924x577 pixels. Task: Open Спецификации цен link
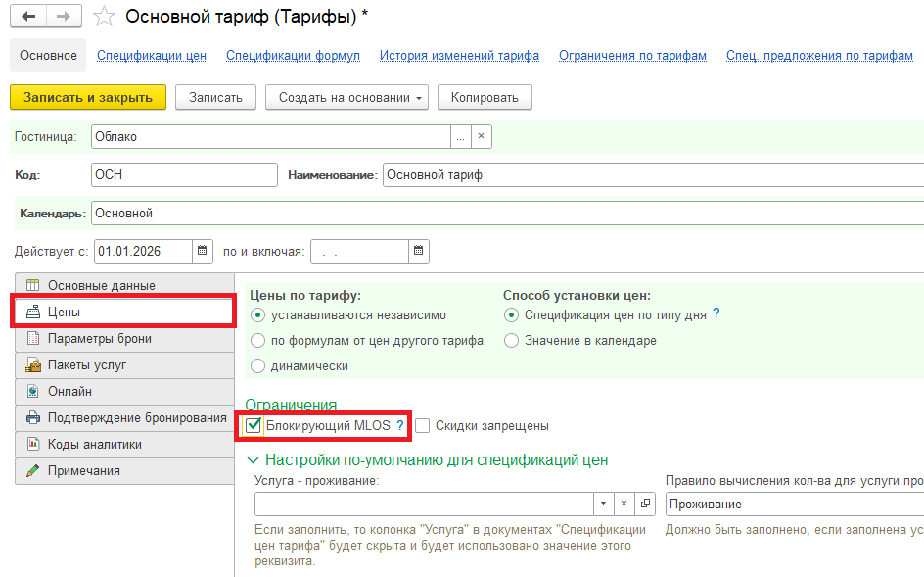[x=152, y=56]
